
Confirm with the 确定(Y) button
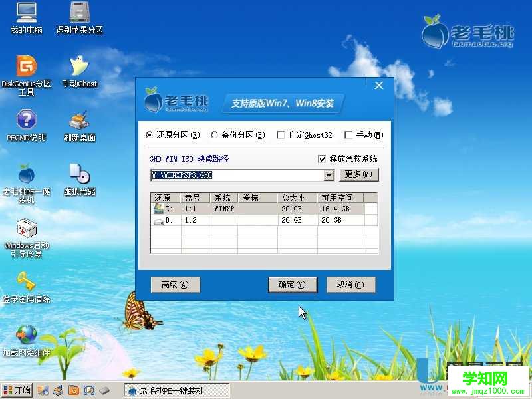pyautogui.click(x=293, y=285)
